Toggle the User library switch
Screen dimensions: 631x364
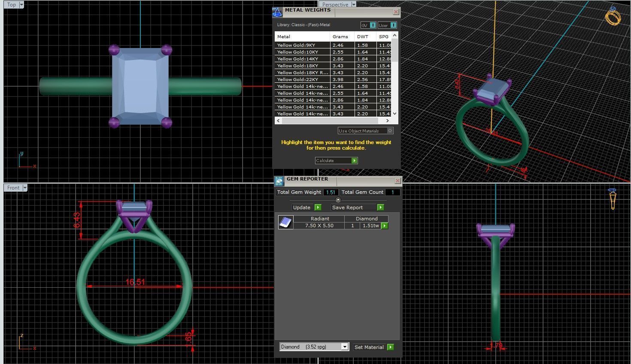[387, 25]
